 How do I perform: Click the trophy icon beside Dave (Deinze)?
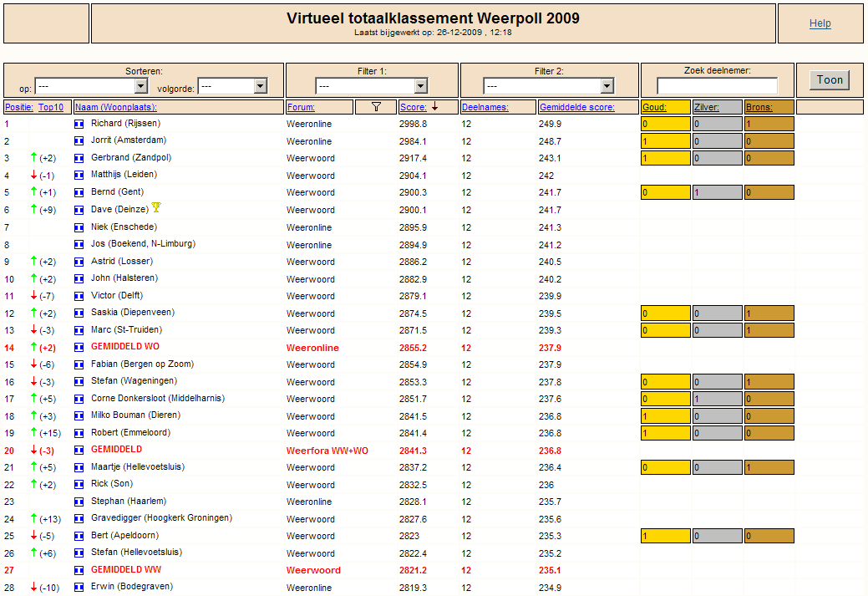(x=156, y=207)
